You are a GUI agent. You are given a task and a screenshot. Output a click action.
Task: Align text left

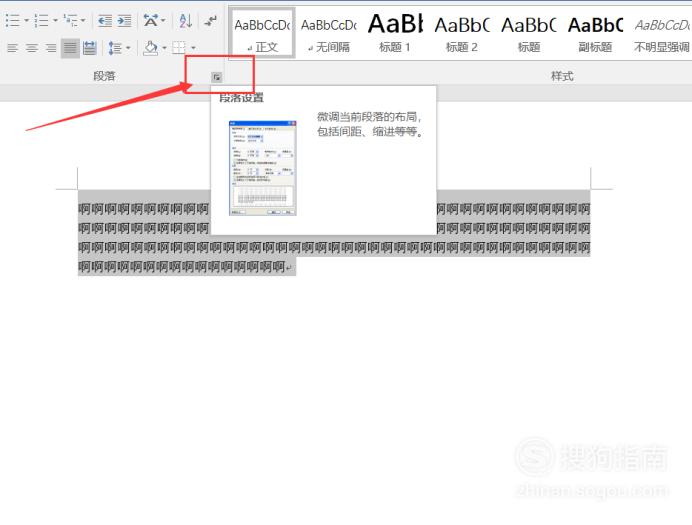coord(12,48)
